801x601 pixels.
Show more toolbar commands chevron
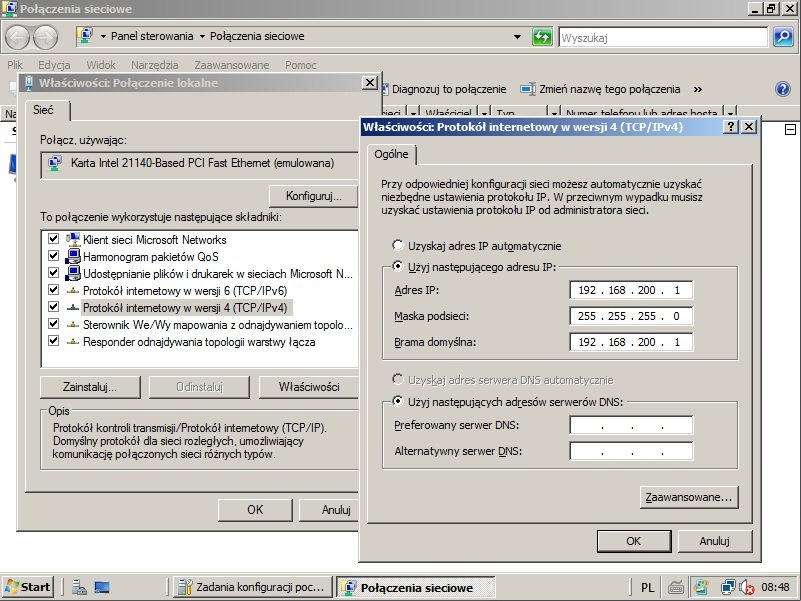[698, 89]
